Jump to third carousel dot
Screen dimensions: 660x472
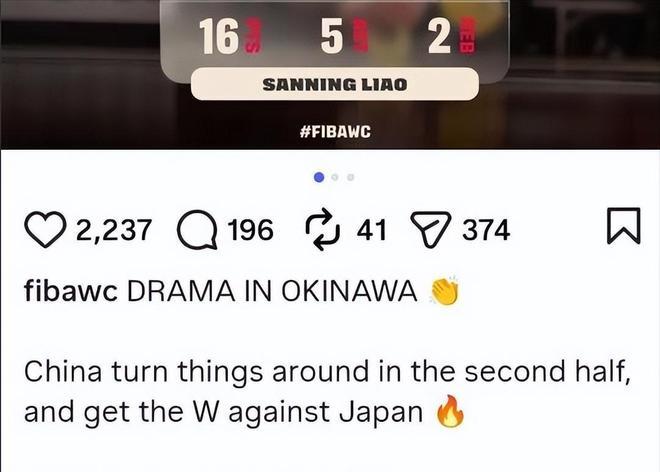351,177
